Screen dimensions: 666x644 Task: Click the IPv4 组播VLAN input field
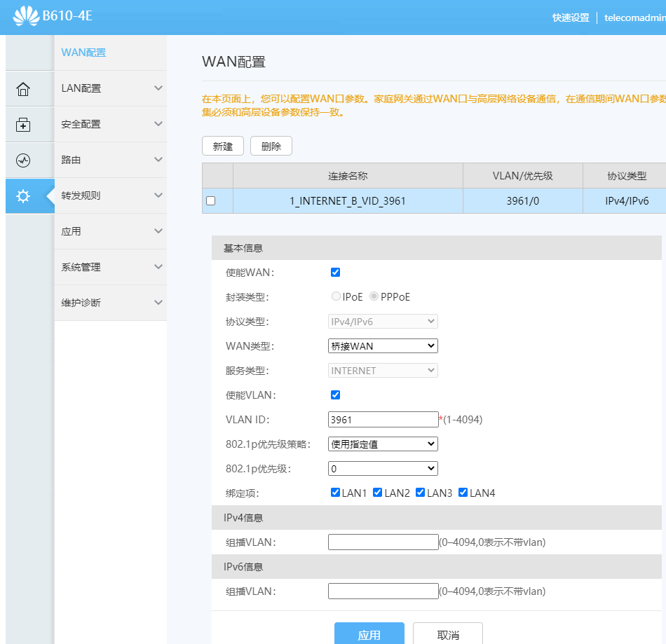(383, 542)
